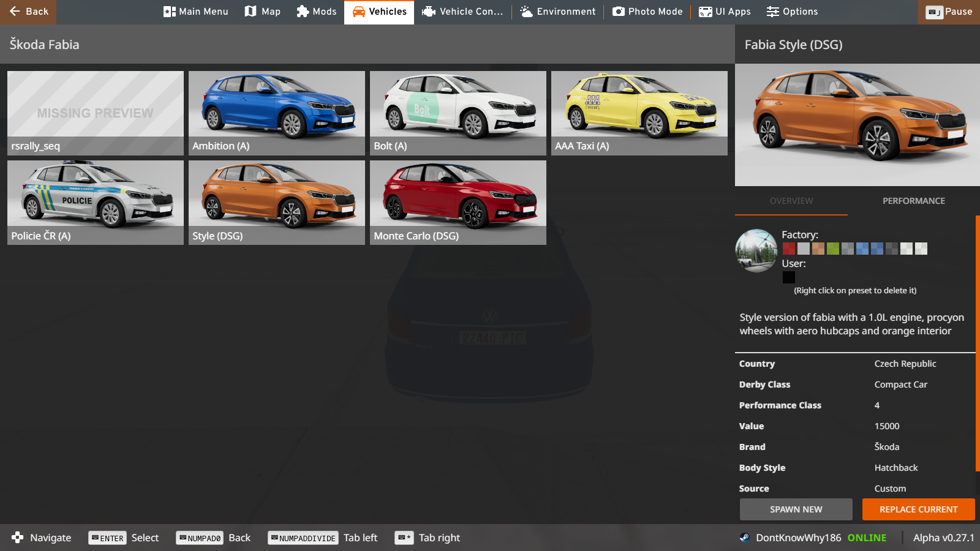Select the white Bolt (A) Fabia

point(458,113)
